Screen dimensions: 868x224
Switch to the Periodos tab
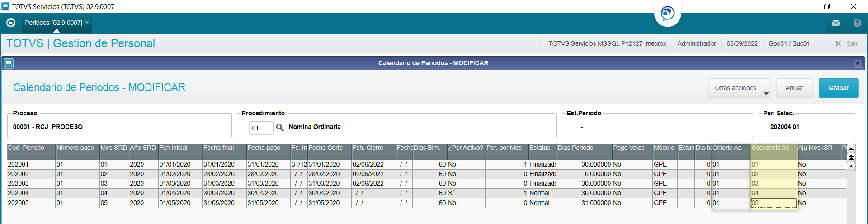coord(53,23)
